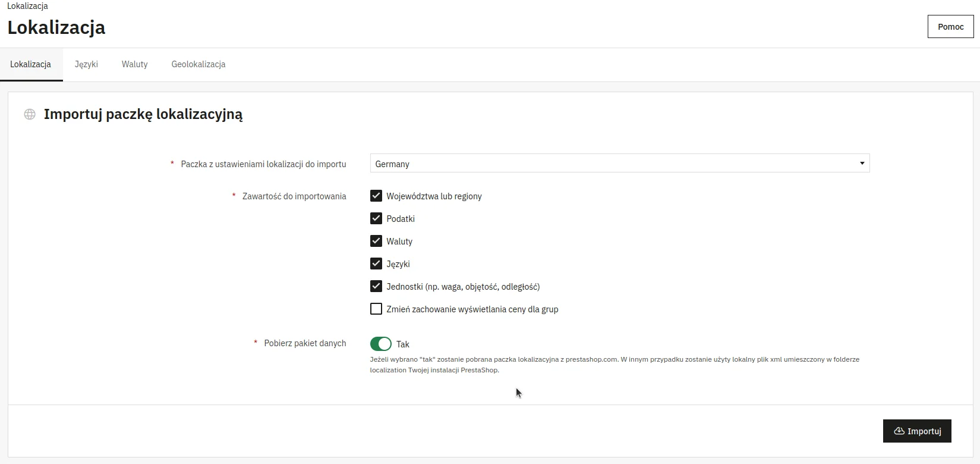
Task: Click the cloud download icon on Importuj
Action: click(899, 431)
